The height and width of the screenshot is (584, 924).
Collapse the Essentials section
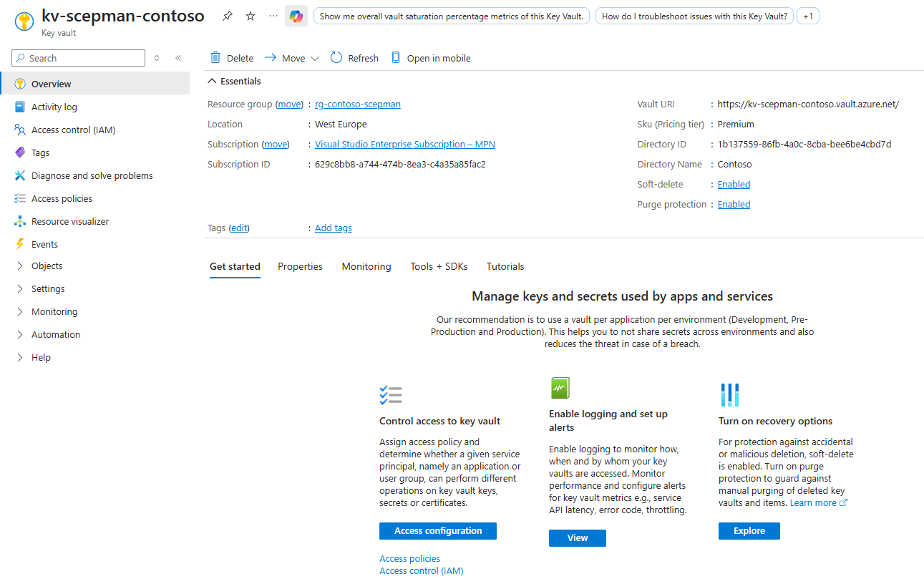213,81
